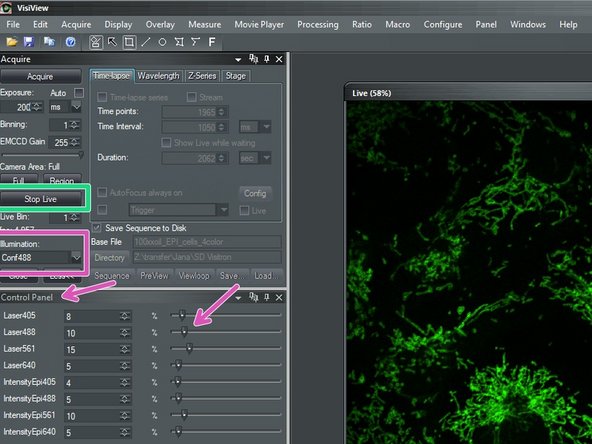Select the open polyline tool
Image resolution: width=592 pixels, height=444 pixels.
point(195,42)
